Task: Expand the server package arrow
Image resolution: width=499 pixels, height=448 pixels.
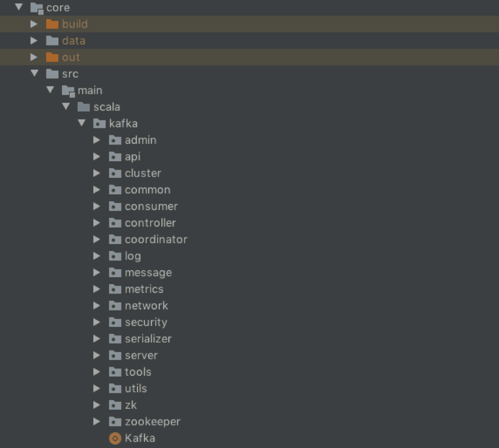Action: (x=97, y=355)
